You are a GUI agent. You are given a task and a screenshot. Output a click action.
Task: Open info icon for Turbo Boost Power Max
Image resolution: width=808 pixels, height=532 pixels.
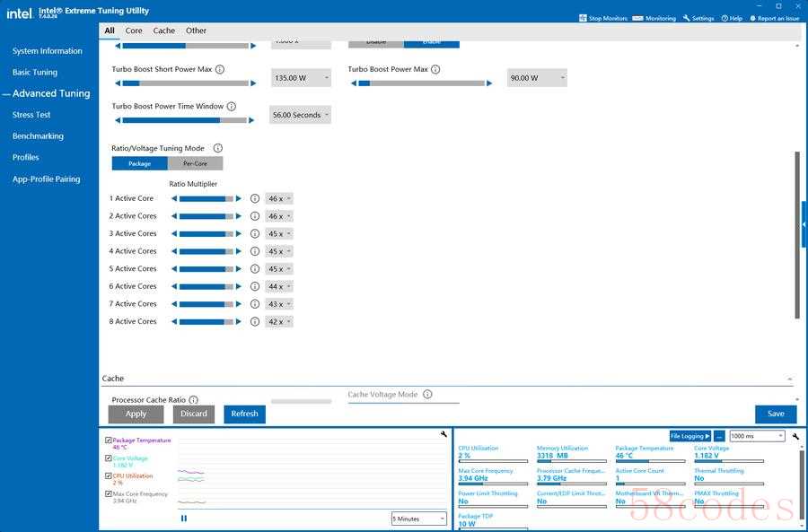coord(435,69)
